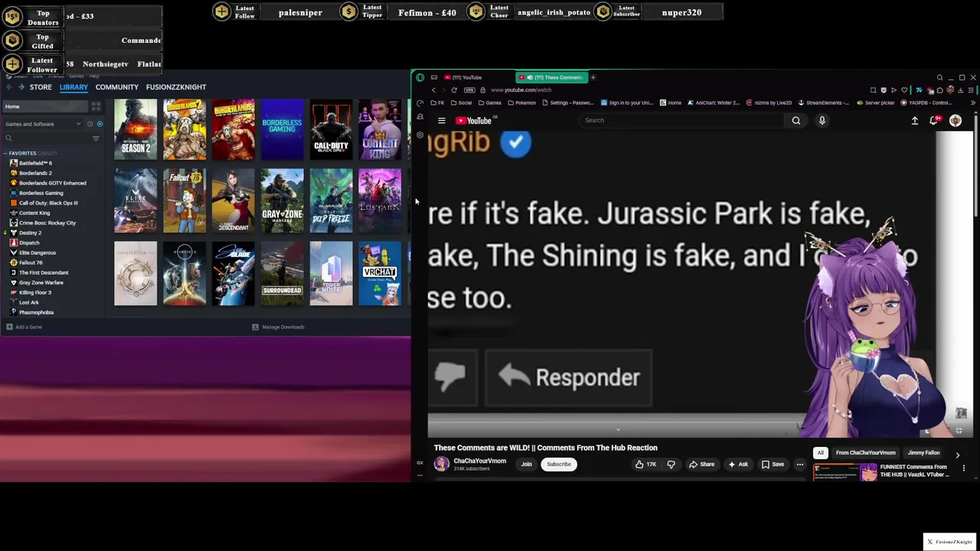Open the YouTube hamburger guide menu
980x551 pixels.
442,120
